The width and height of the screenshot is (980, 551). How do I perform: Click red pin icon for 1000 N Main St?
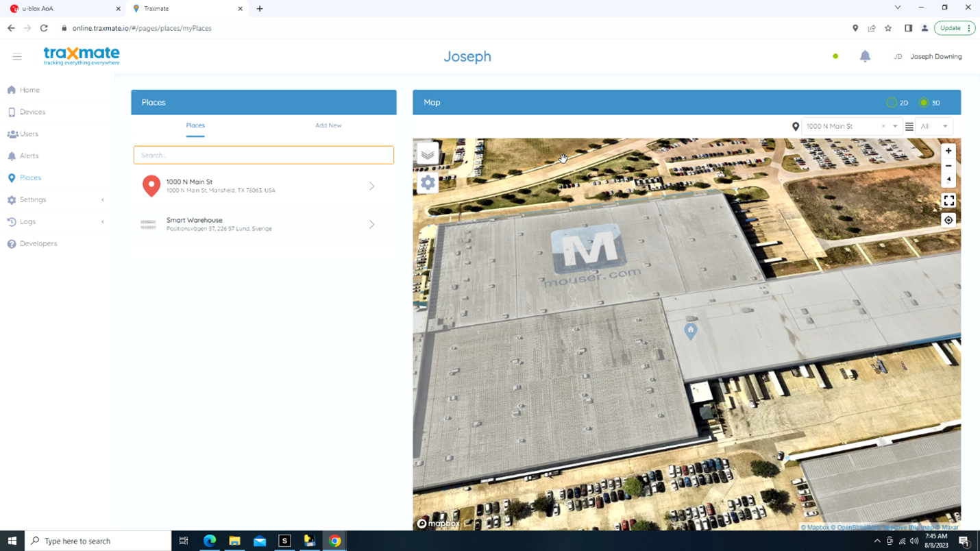pos(151,186)
